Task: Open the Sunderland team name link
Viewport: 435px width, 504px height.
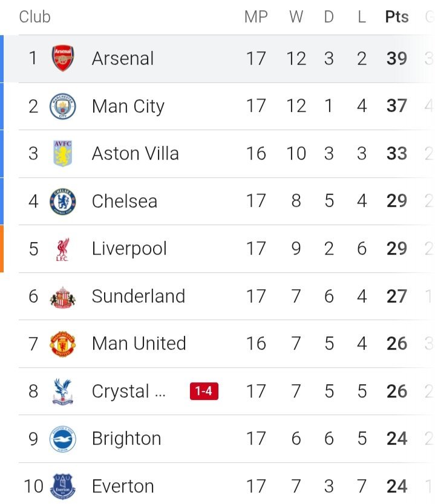Action: (138, 296)
